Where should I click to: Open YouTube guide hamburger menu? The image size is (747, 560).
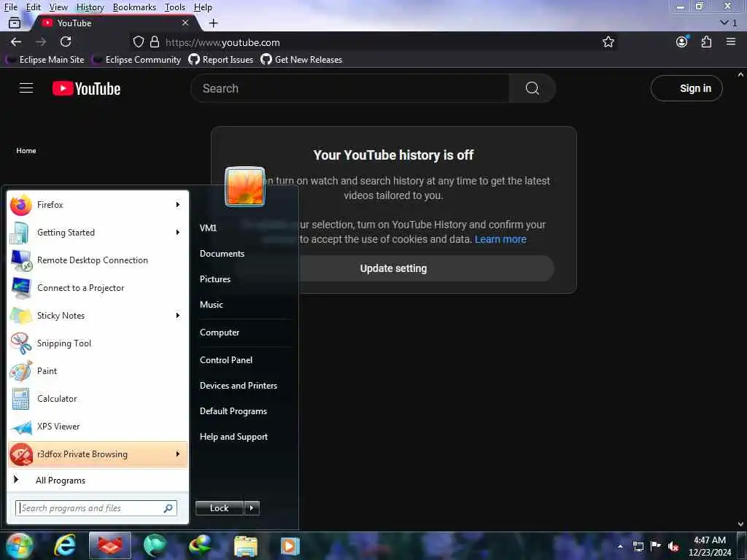(26, 88)
